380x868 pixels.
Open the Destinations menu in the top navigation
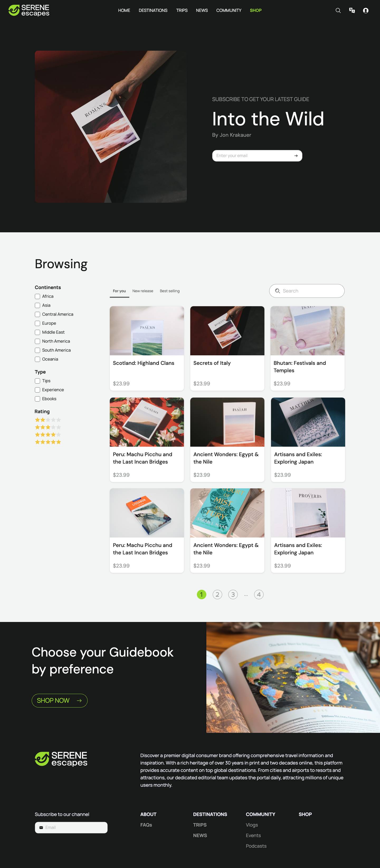[x=153, y=11]
